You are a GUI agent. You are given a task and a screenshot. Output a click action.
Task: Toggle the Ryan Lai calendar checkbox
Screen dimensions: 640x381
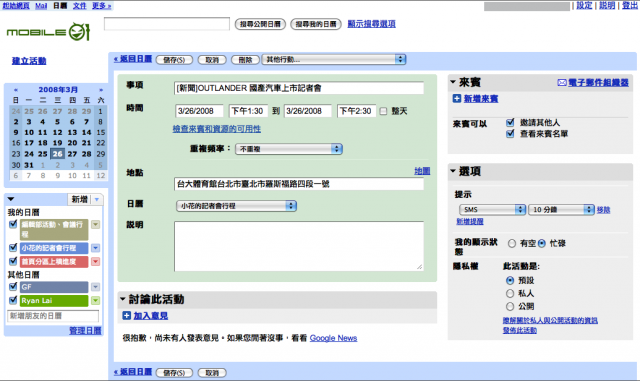(13, 300)
